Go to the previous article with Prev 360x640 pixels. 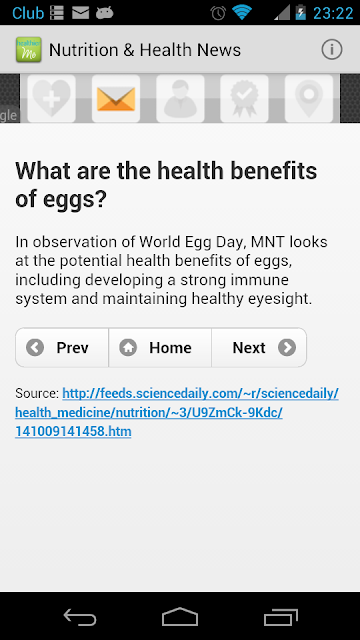[x=62, y=348]
